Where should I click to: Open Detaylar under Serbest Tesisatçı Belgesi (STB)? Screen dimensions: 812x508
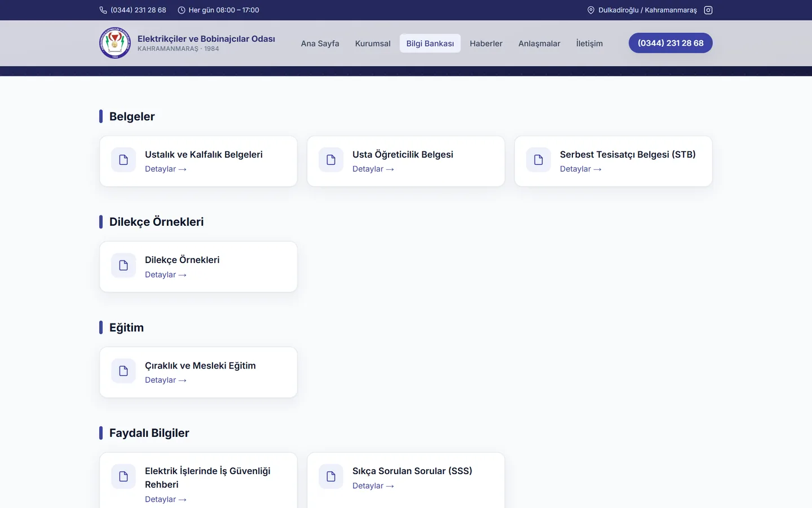click(x=581, y=169)
